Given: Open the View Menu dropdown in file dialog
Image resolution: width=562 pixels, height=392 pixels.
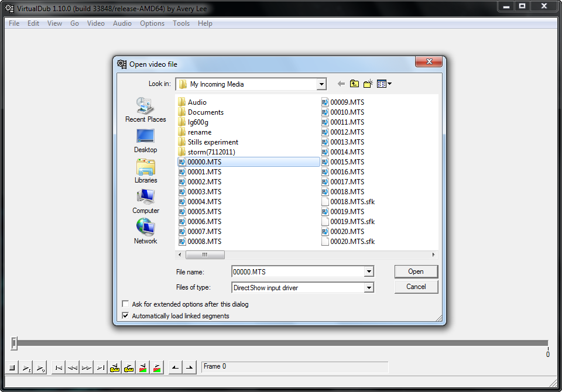Looking at the screenshot, I should click(x=384, y=84).
